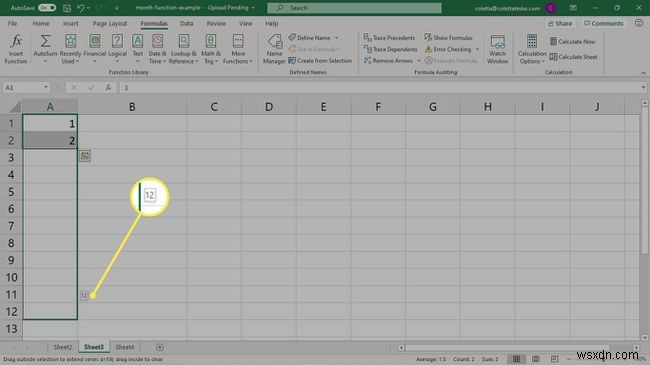Click the Save icon in title bar
650x365 pixels.
coord(67,8)
